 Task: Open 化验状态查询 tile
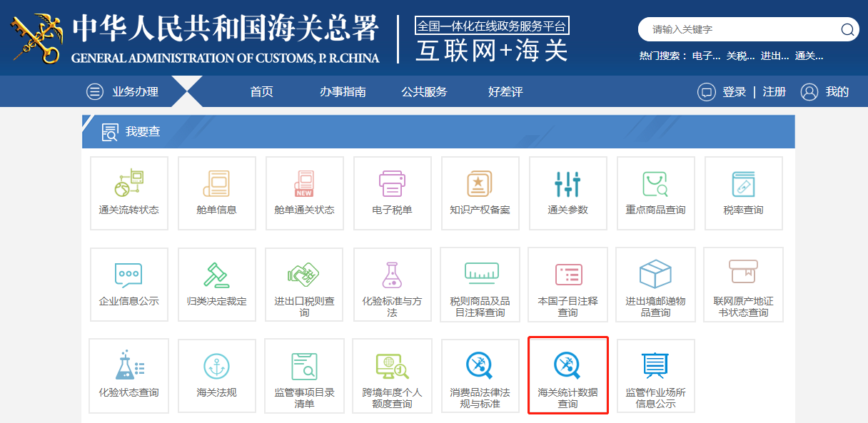tap(129, 376)
